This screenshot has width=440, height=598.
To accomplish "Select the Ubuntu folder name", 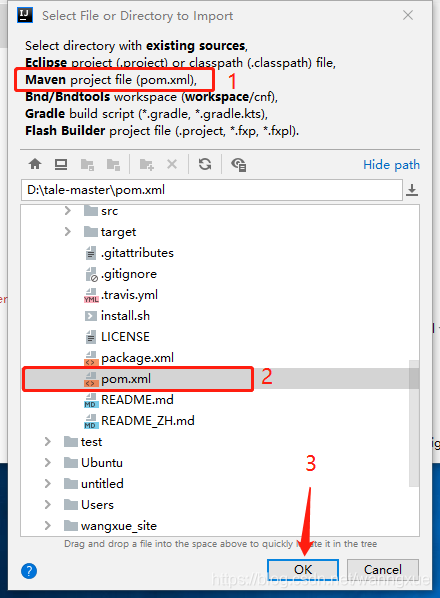I will (102, 463).
